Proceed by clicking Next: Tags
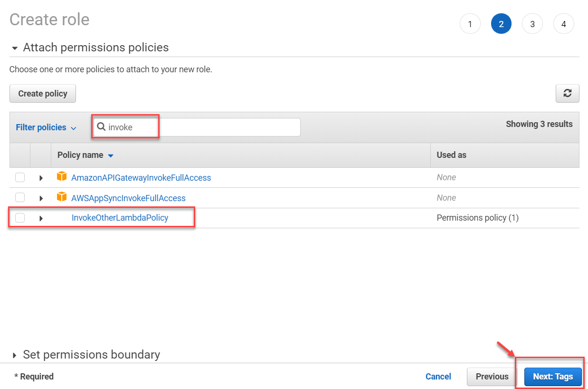This screenshot has width=588, height=389. click(552, 376)
